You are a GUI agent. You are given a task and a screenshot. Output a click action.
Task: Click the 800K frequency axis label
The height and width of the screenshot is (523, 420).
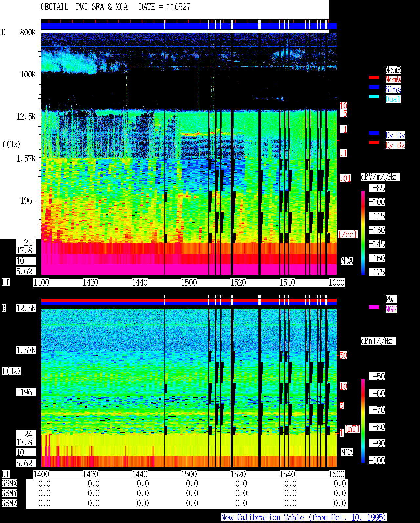[28, 32]
